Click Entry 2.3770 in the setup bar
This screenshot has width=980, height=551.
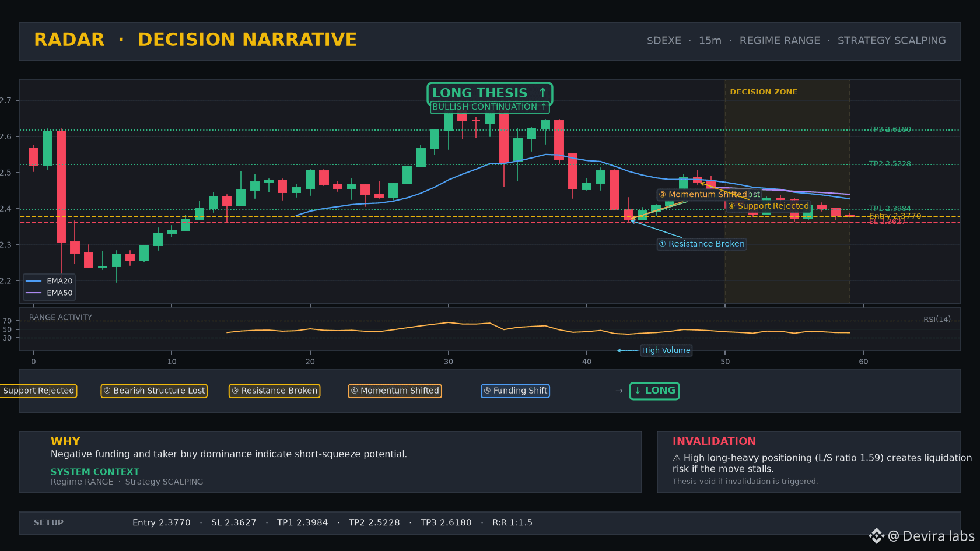(162, 523)
